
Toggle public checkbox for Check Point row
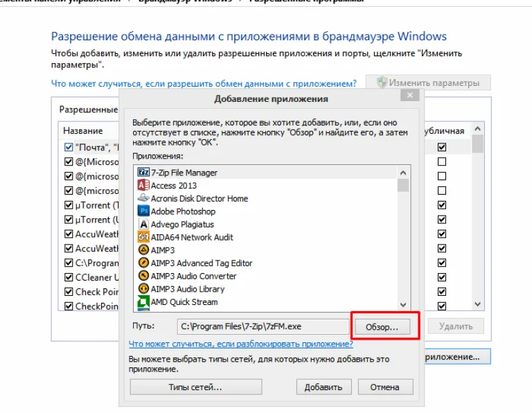click(x=442, y=292)
